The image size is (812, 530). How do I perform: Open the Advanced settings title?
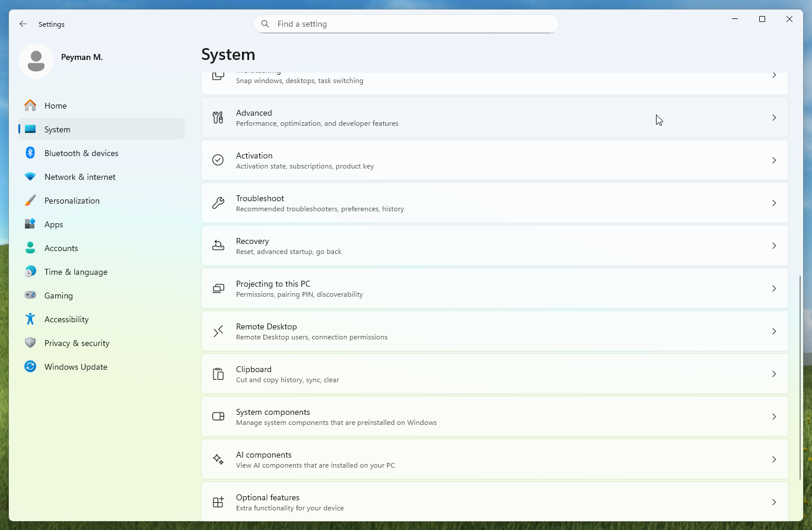pyautogui.click(x=254, y=113)
